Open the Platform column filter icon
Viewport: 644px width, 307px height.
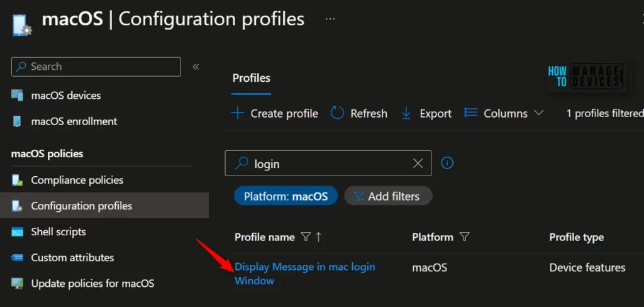(x=465, y=237)
